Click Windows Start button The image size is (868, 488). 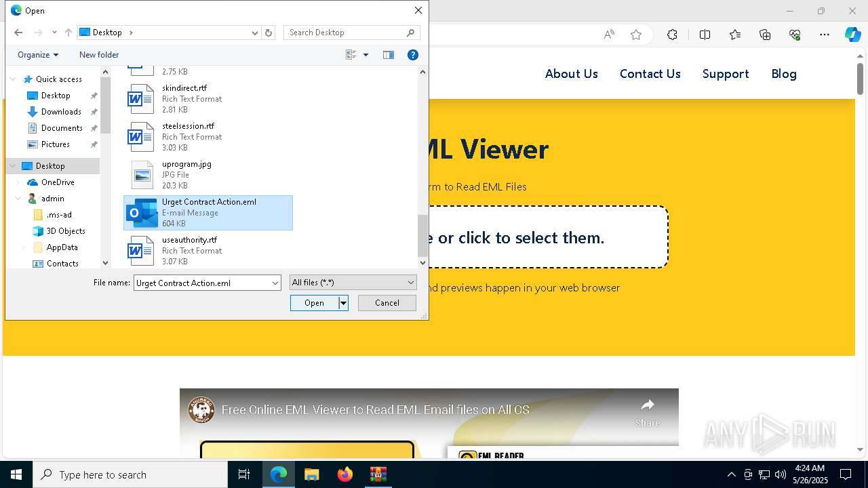tap(16, 474)
